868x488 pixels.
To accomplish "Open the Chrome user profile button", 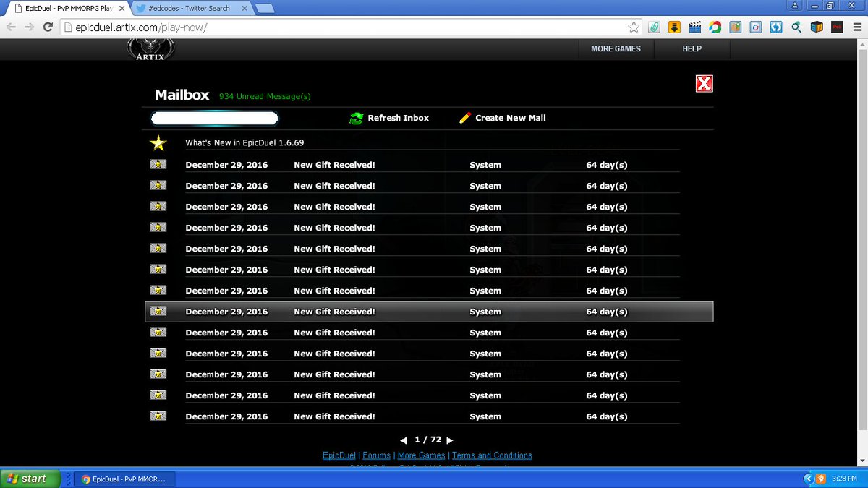I will (x=796, y=5).
